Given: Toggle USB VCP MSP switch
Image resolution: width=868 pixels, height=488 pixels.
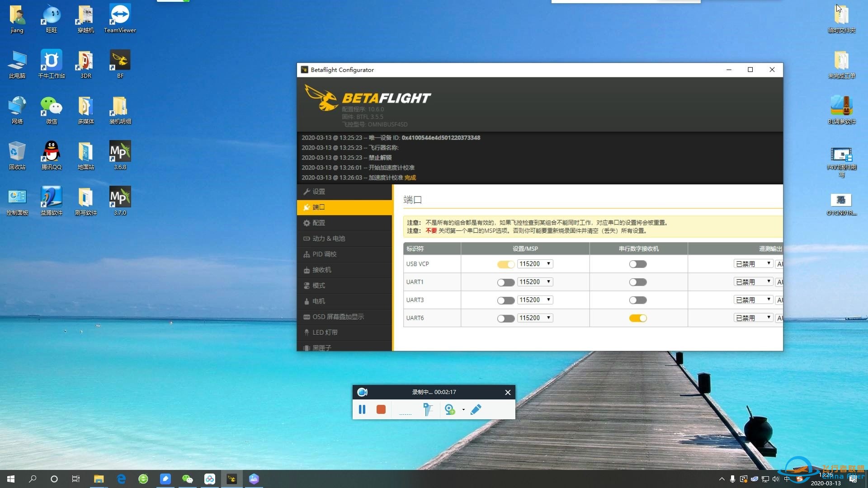Looking at the screenshot, I should 505,264.
